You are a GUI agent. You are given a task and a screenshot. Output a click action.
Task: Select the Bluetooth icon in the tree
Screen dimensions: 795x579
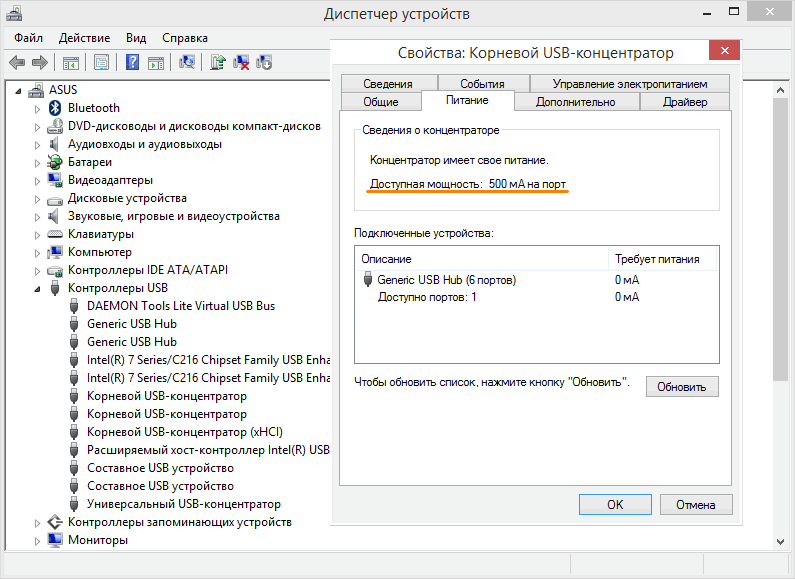pyautogui.click(x=55, y=108)
